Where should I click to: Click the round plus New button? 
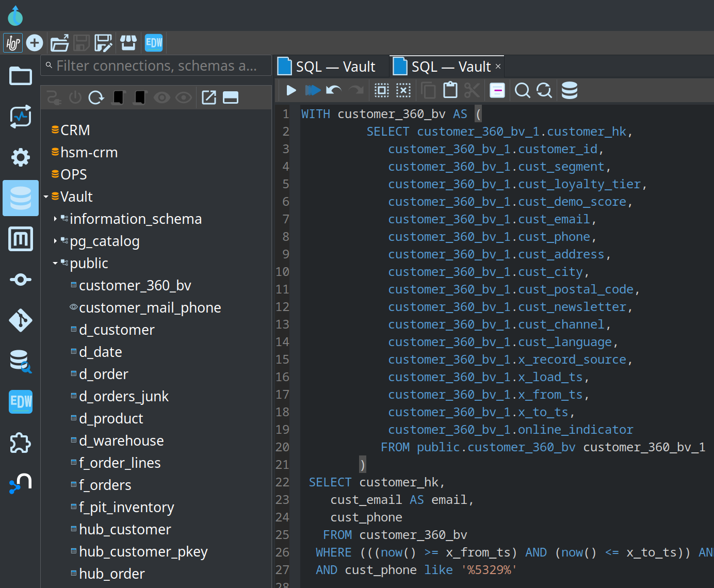point(35,43)
